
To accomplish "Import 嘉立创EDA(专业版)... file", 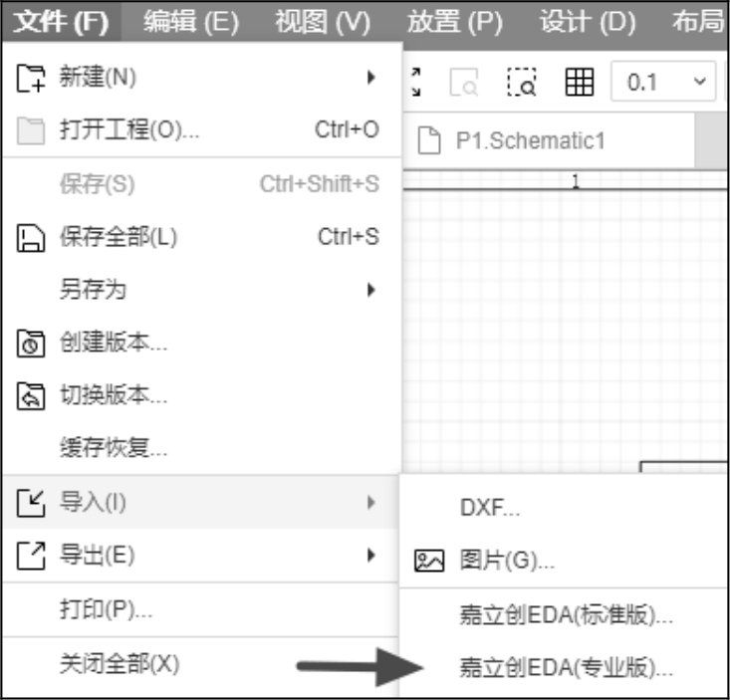I will coord(566,667).
